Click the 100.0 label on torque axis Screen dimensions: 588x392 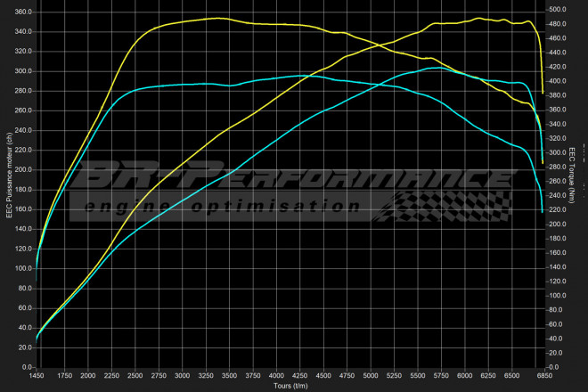(558, 295)
